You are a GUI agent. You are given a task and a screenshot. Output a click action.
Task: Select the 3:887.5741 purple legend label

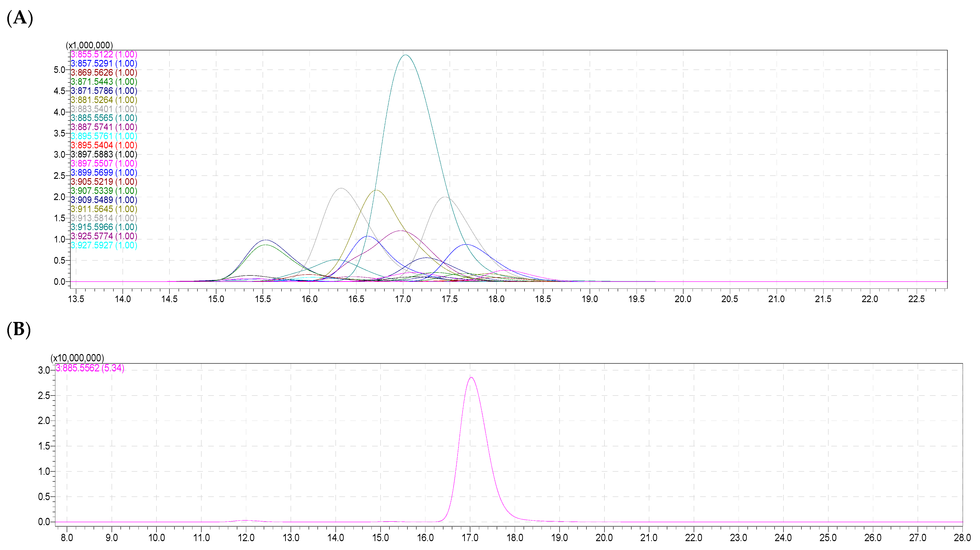[x=103, y=127]
